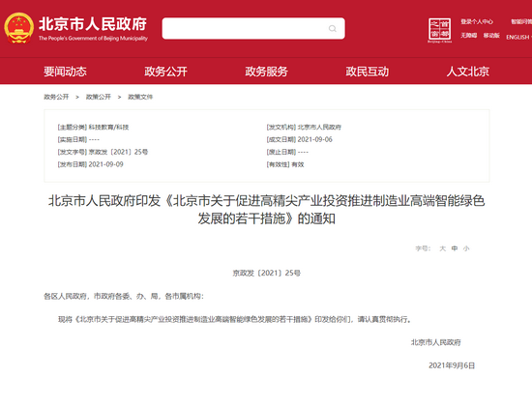This screenshot has height=407, width=532.
Task: Click the national emblem logo
Action: pyautogui.click(x=19, y=28)
